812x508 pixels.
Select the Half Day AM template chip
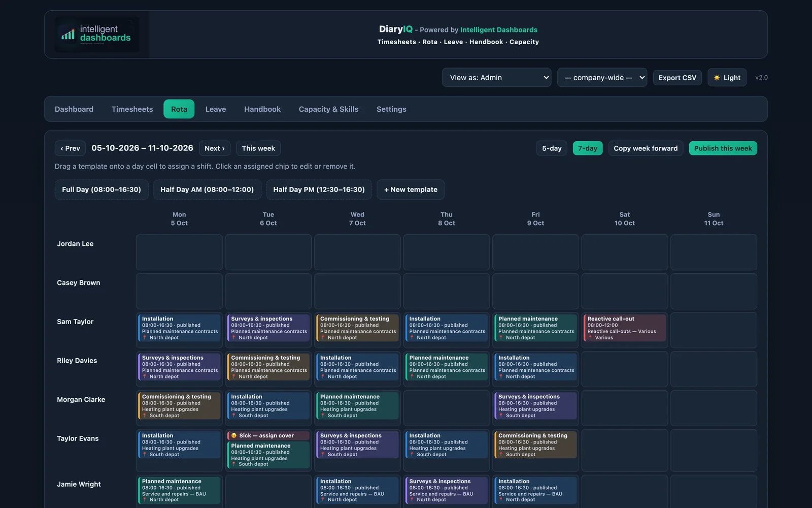[x=207, y=189]
